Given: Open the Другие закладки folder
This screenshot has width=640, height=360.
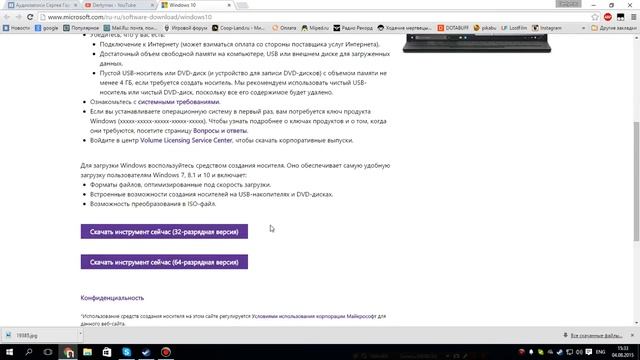Looking at the screenshot, I should coord(613,28).
